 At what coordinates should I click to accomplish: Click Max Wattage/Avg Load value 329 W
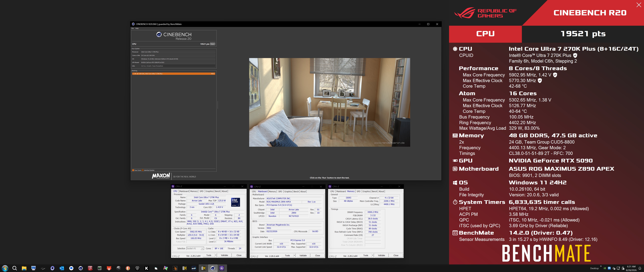pyautogui.click(x=524, y=128)
